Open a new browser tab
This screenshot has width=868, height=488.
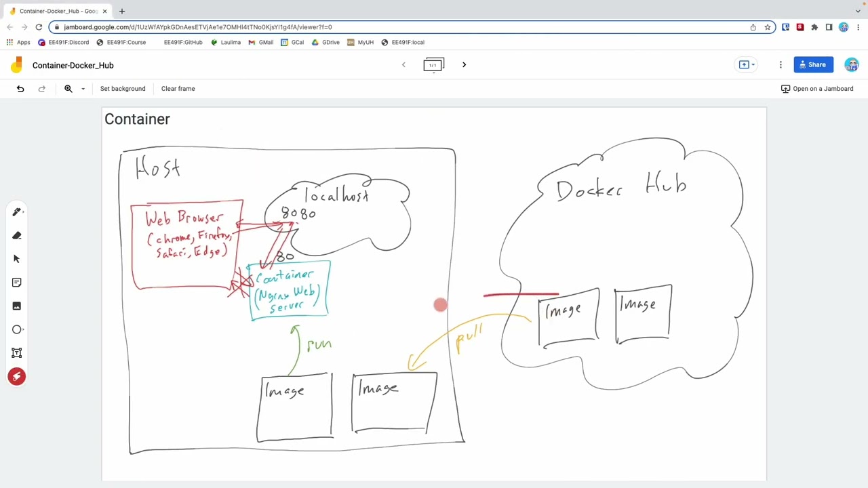(x=122, y=11)
